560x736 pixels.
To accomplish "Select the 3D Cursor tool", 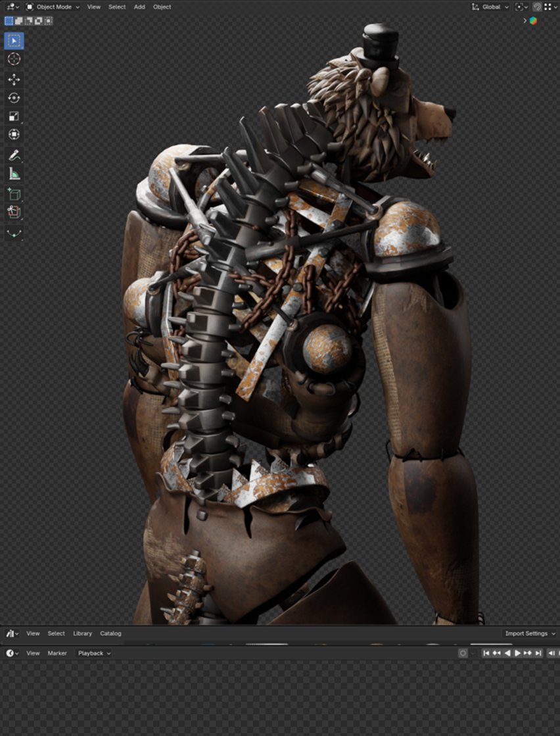I will coord(14,59).
